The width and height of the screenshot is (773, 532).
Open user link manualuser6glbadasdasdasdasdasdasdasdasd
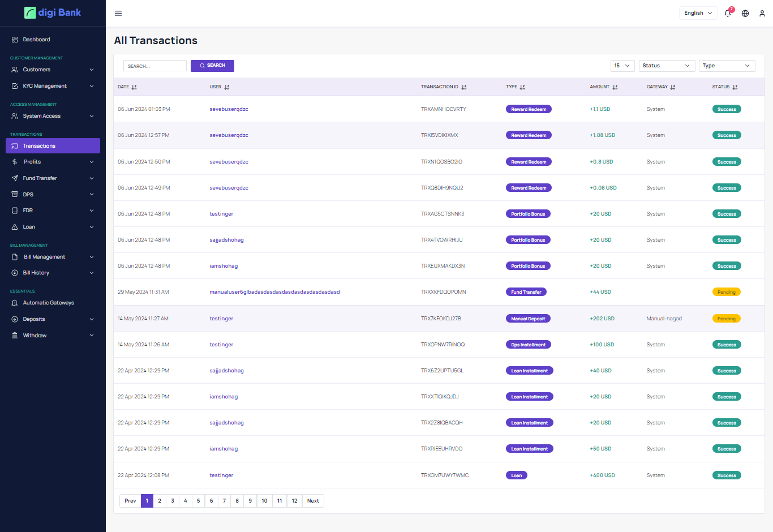tap(274, 292)
